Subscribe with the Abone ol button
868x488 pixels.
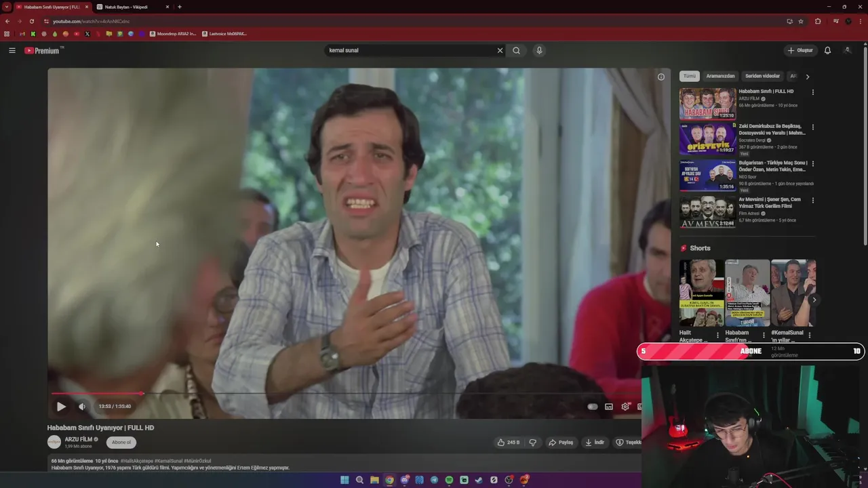pos(121,443)
